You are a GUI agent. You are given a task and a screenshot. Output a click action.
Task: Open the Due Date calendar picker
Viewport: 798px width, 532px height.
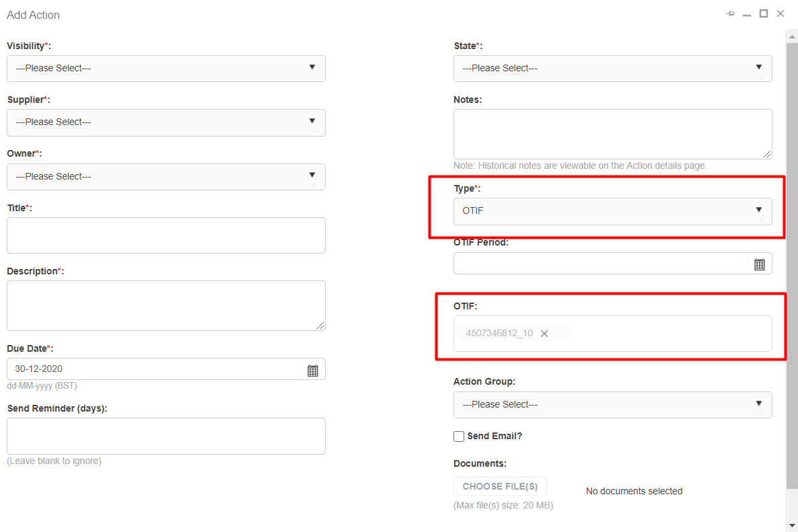[x=313, y=371]
